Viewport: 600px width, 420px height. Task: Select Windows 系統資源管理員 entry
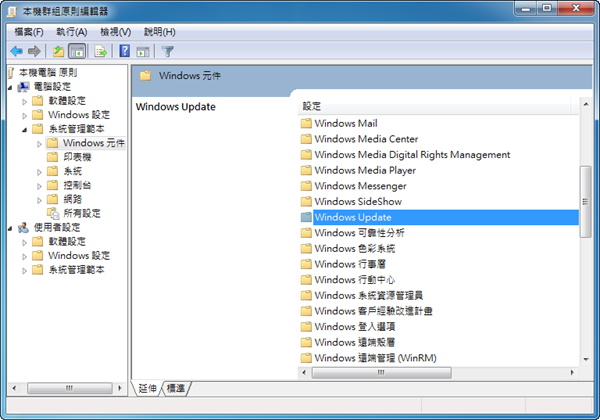pos(368,295)
